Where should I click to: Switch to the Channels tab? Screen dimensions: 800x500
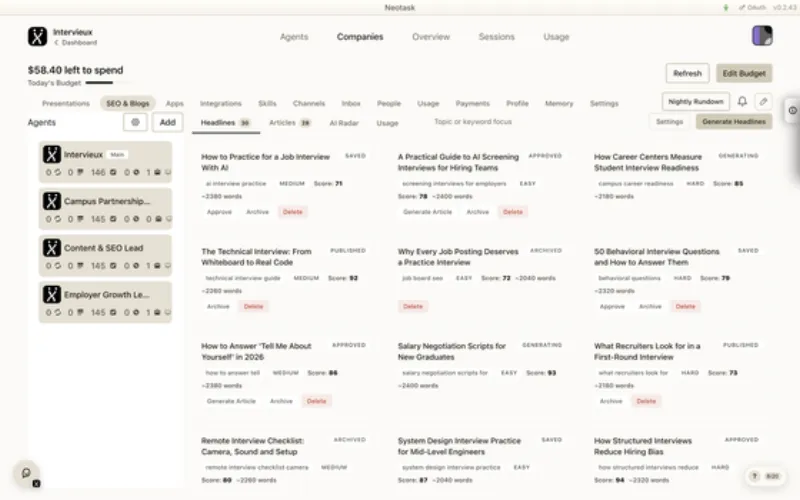309,104
